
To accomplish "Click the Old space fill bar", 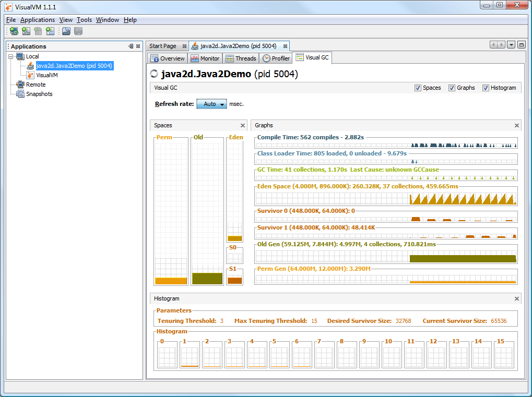I will [x=207, y=279].
